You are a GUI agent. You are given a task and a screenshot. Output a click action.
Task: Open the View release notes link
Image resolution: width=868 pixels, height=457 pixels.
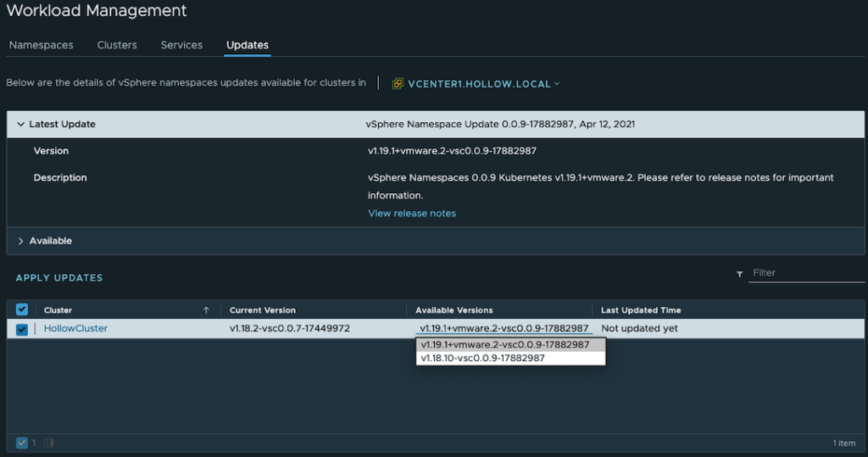pos(411,214)
